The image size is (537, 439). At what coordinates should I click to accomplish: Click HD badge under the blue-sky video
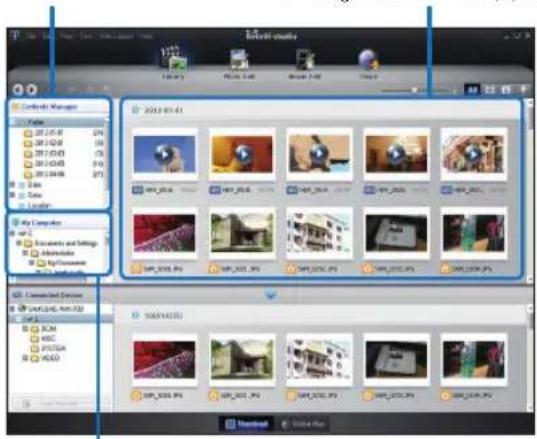click(x=138, y=190)
